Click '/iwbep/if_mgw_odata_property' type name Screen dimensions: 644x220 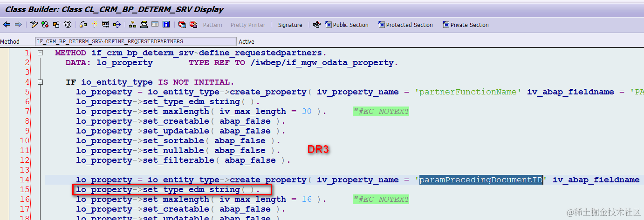(x=322, y=62)
